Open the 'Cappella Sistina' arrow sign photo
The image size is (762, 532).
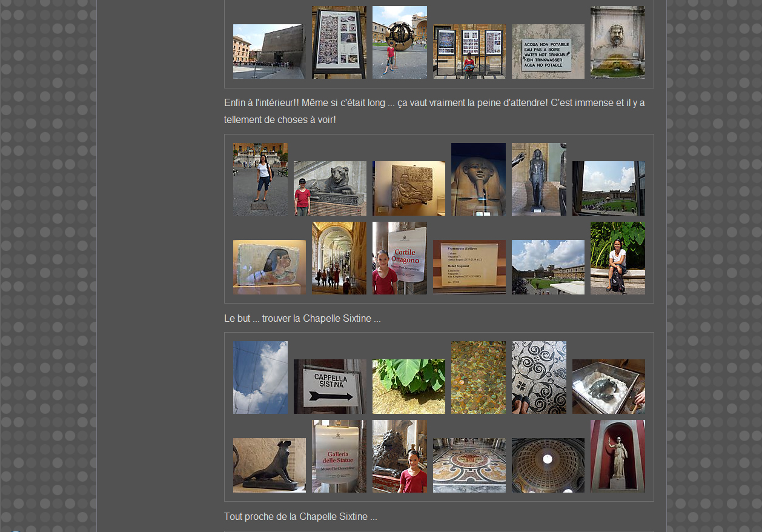(x=330, y=387)
